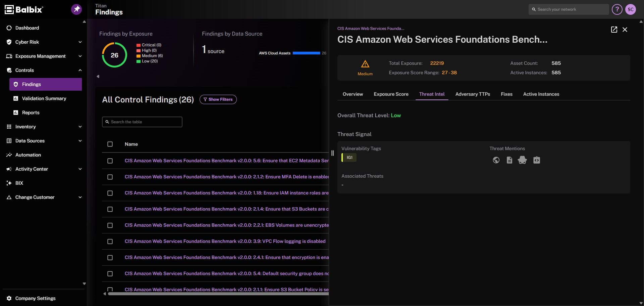Click the Medium severity warning icon
Image resolution: width=644 pixels, height=306 pixels.
(365, 64)
